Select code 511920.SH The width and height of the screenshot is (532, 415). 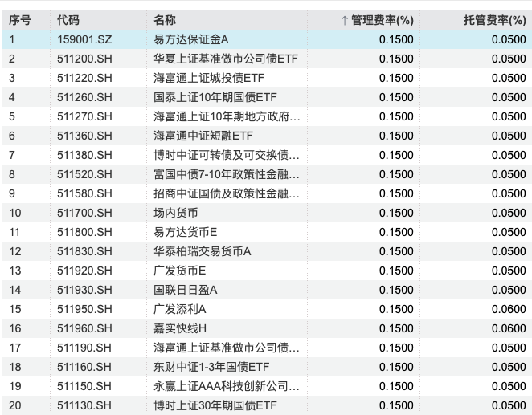(84, 271)
